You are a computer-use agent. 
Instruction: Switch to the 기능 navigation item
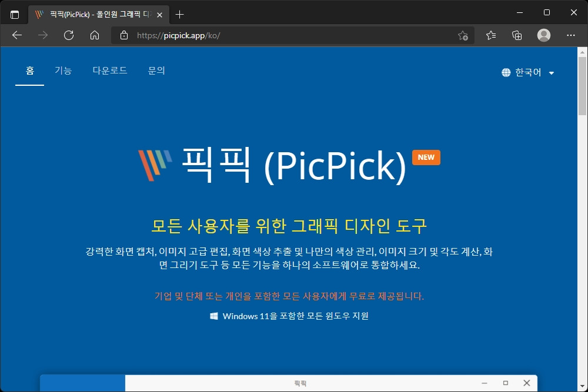click(x=64, y=69)
